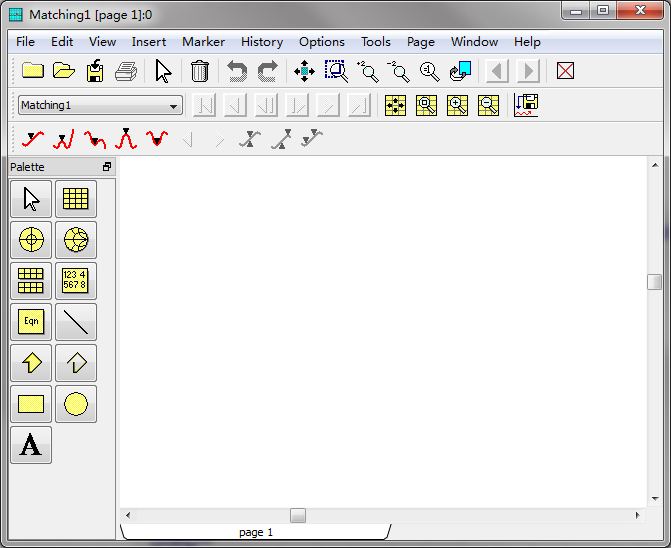671x548 pixels.
Task: Select the text A tool
Action: pos(31,445)
